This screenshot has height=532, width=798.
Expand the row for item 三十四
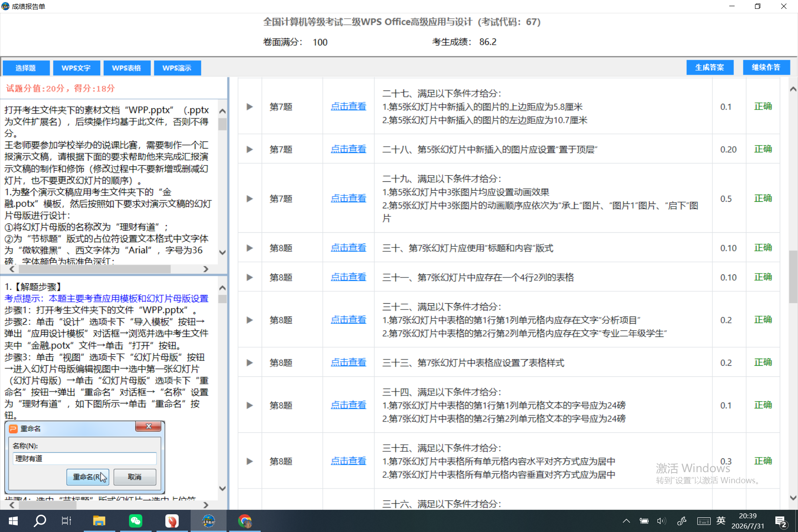250,405
